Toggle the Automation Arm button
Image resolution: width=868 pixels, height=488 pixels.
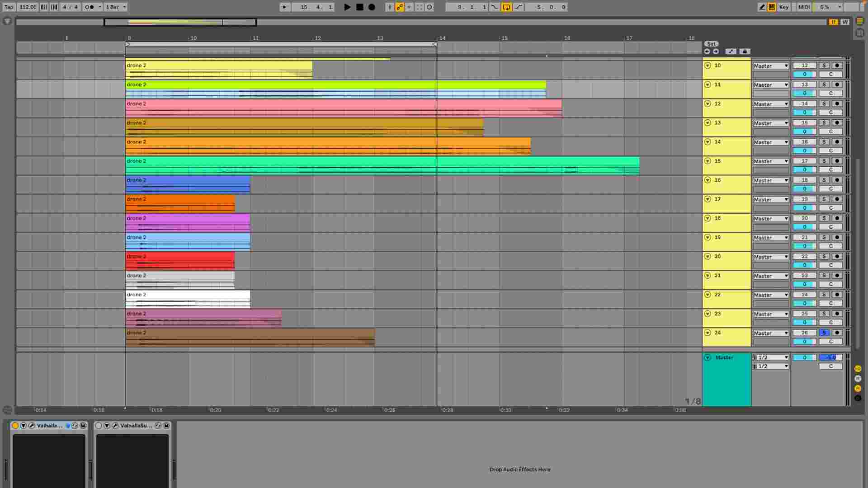point(400,7)
